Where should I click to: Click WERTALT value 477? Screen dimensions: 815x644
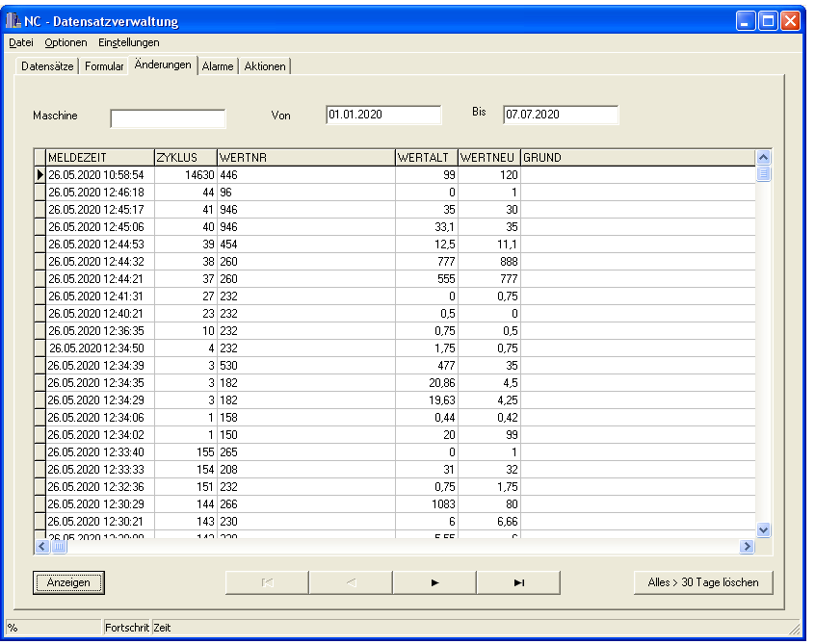coord(427,365)
